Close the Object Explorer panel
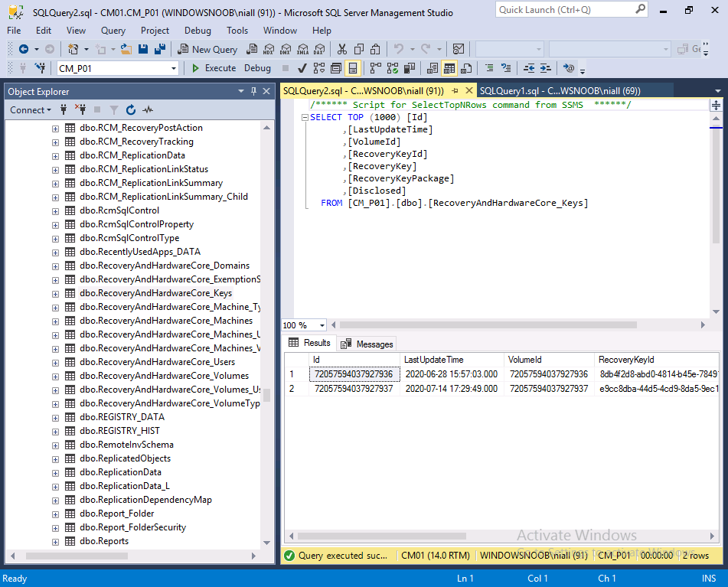Screen dimensions: 728x587 point(266,91)
